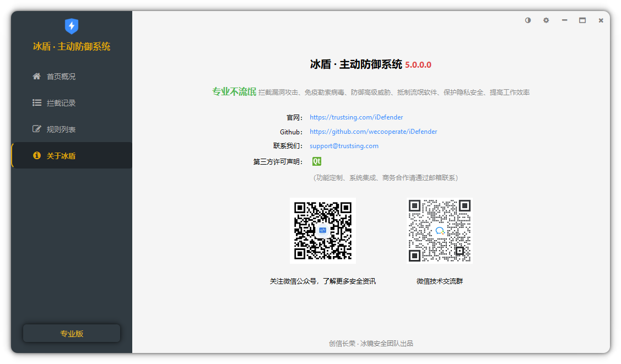The width and height of the screenshot is (621, 364).
Task: Click the info icon beside 关于冰盾
Action: coord(36,155)
